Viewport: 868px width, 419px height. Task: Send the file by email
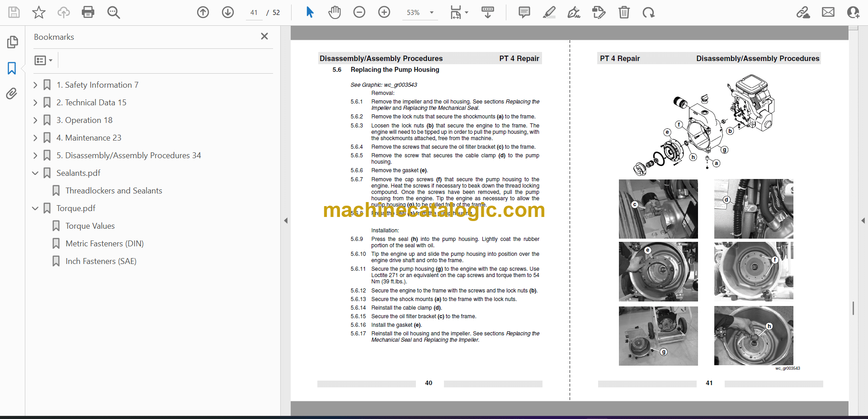point(828,12)
